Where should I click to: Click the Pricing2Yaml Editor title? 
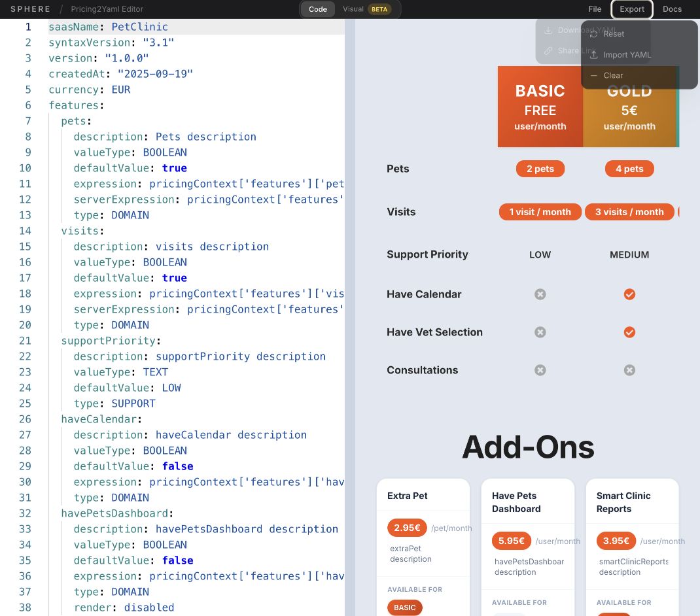tap(107, 9)
